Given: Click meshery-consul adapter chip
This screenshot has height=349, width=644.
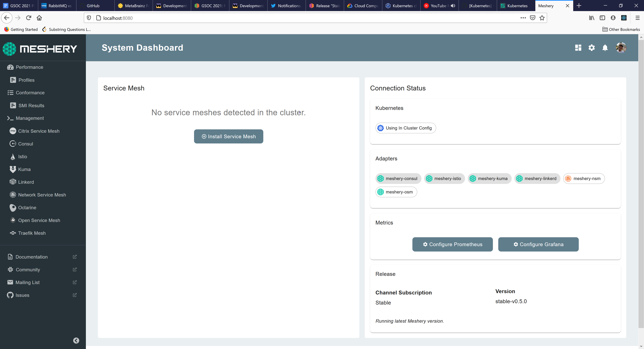Looking at the screenshot, I should point(398,178).
